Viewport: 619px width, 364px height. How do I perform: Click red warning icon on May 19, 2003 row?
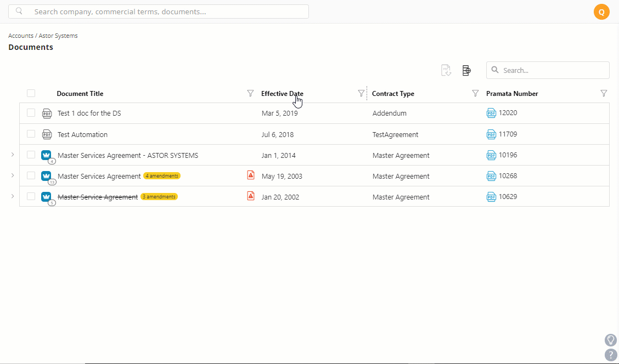(x=251, y=175)
